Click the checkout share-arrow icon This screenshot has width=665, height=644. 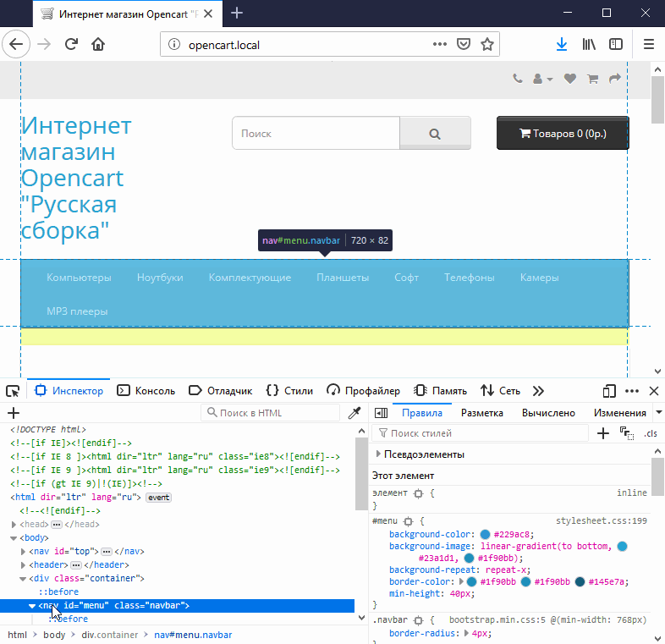coord(615,79)
